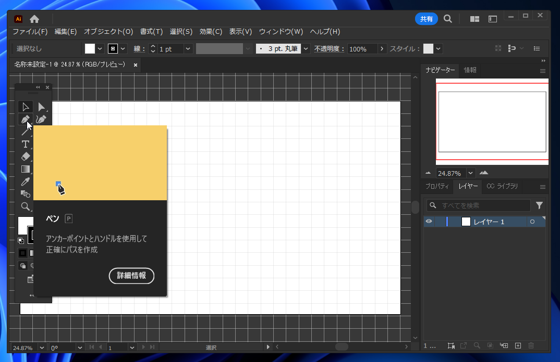Open the 選択(S) menu

coord(181,32)
